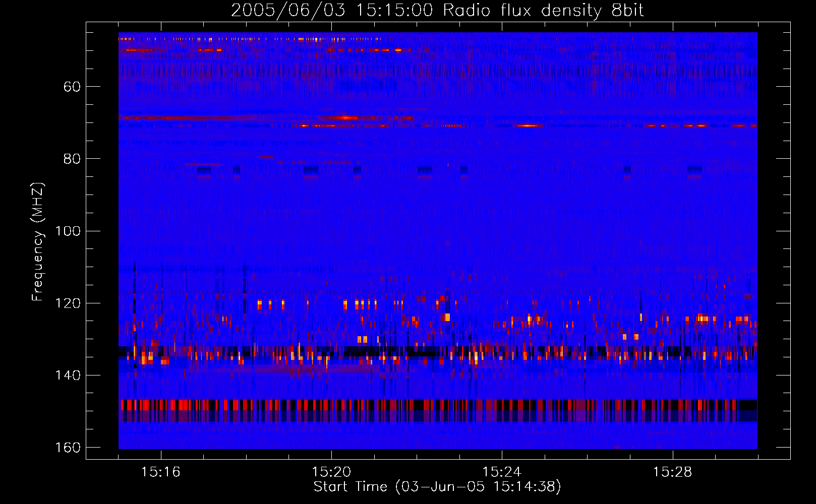The height and width of the screenshot is (504, 816).
Task: Select the 60 MHz frequency tick label
Action: [72, 87]
